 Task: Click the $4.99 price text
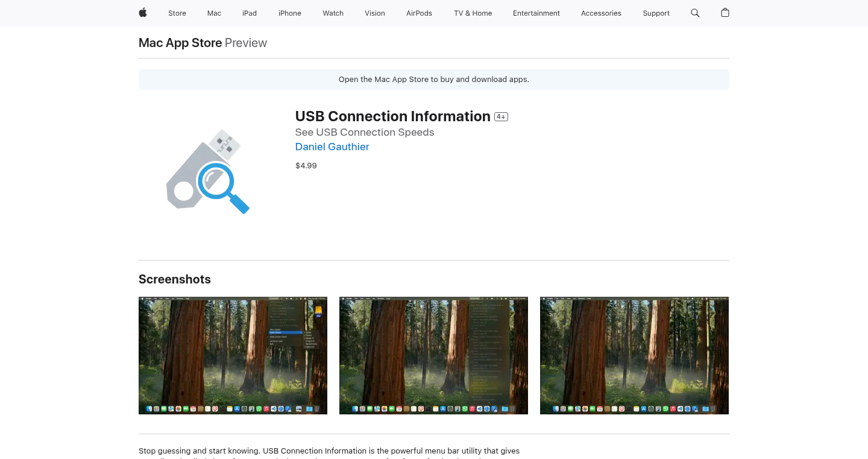tap(306, 165)
